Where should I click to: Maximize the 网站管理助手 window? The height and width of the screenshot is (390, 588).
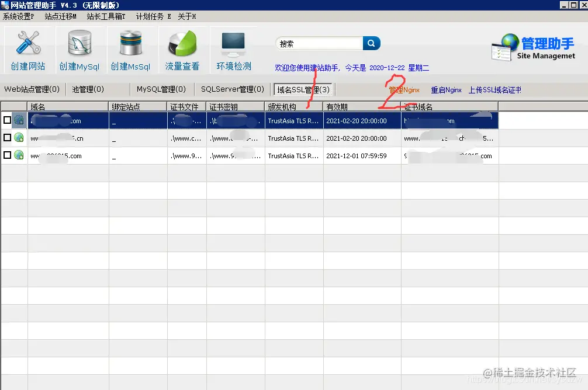pyautogui.click(x=573, y=5)
